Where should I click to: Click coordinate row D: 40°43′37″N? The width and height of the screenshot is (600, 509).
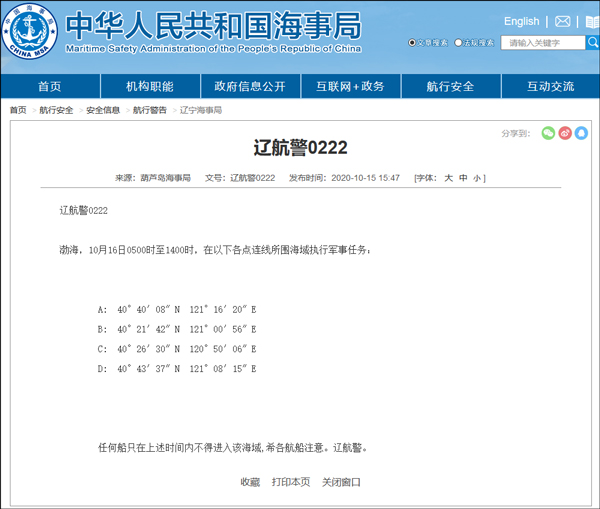pos(177,369)
